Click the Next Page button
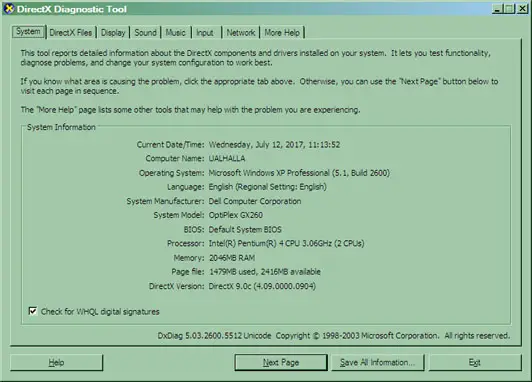The width and height of the screenshot is (532, 382). [x=281, y=362]
